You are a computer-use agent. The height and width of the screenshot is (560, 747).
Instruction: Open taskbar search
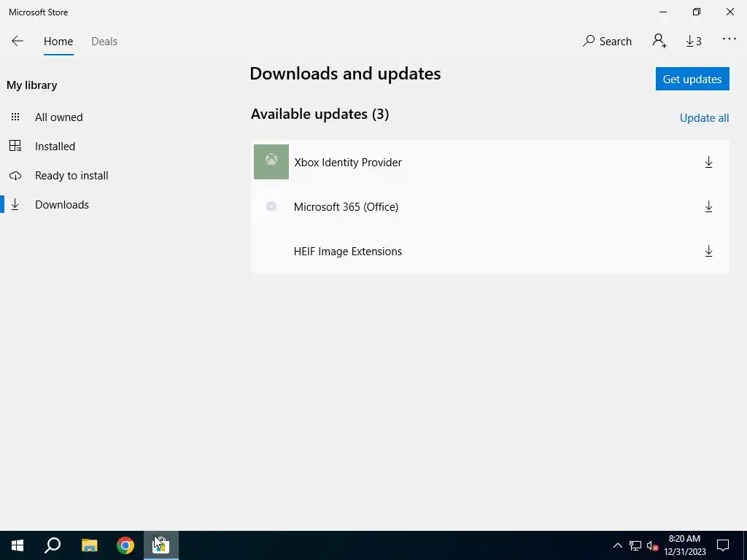[53, 545]
